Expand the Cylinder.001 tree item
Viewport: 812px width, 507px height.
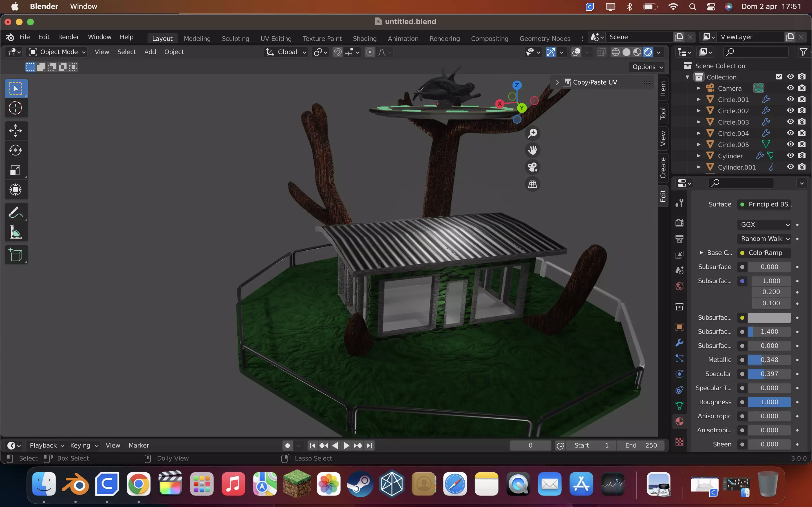[699, 167]
